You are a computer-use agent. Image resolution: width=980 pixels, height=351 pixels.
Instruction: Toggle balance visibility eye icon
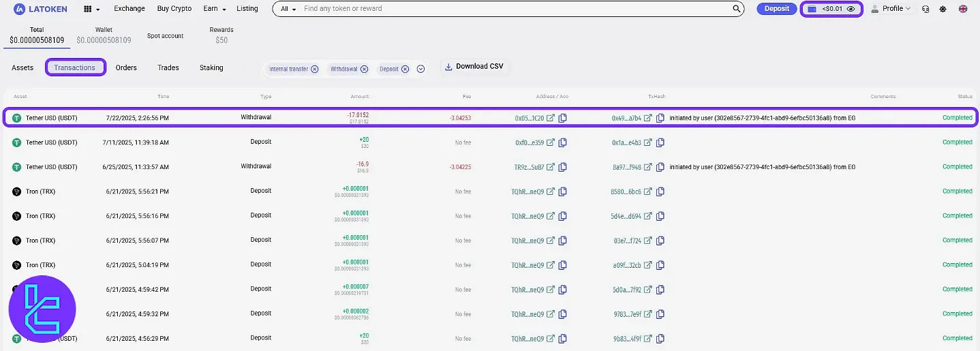pos(851,9)
